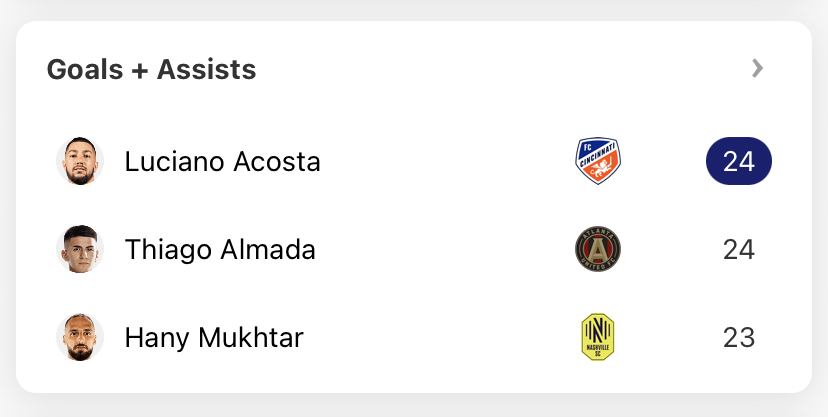The height and width of the screenshot is (417, 828).
Task: Click the plus sign in the card heading
Action: [140, 70]
